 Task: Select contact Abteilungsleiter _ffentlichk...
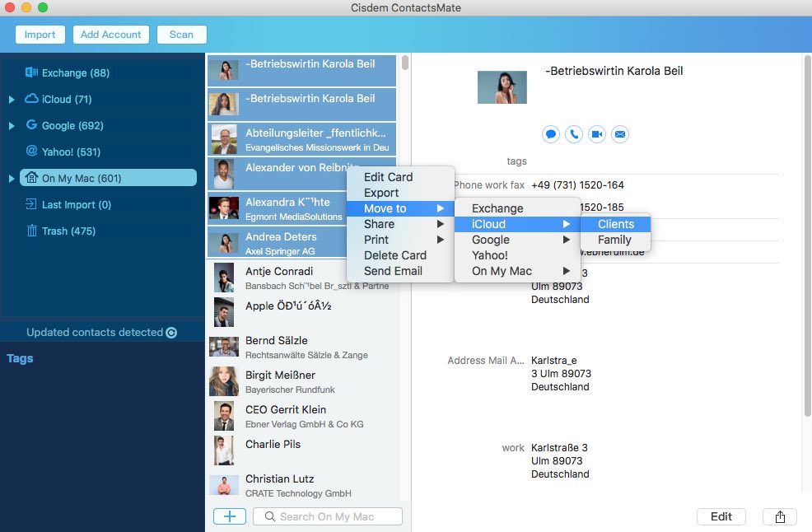303,139
